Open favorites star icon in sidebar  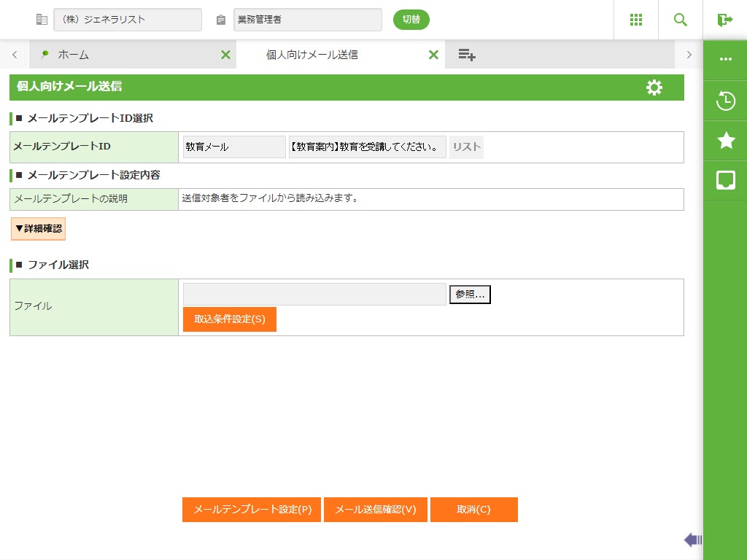coord(725,141)
